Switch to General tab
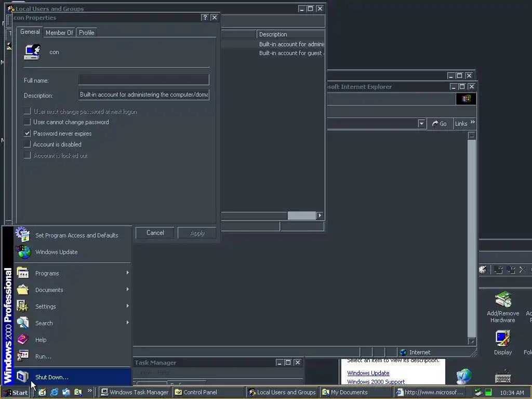The width and height of the screenshot is (532, 399). [30, 32]
